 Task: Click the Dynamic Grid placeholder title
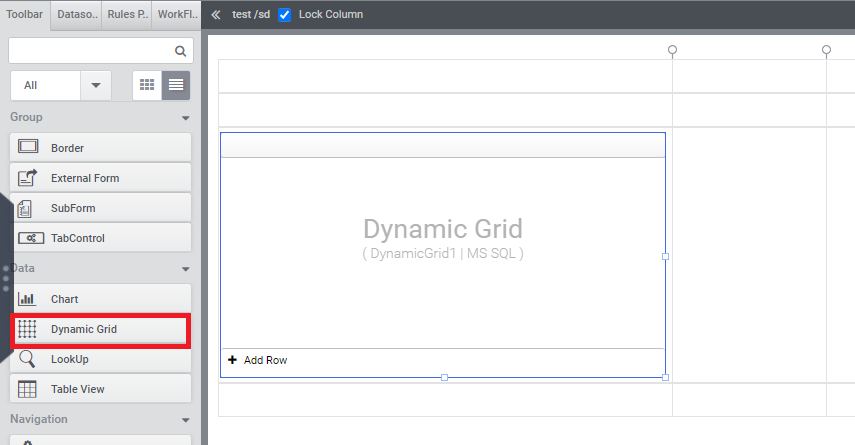(x=443, y=229)
